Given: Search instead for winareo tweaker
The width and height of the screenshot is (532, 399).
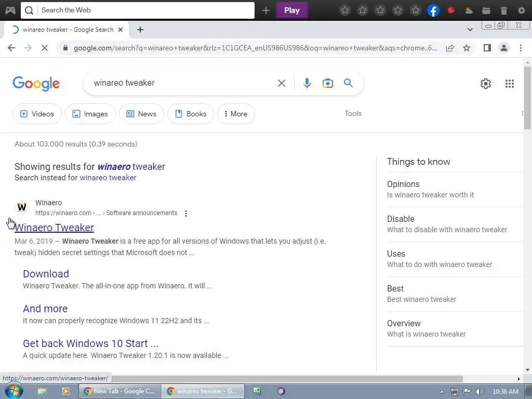Looking at the screenshot, I should [108, 178].
